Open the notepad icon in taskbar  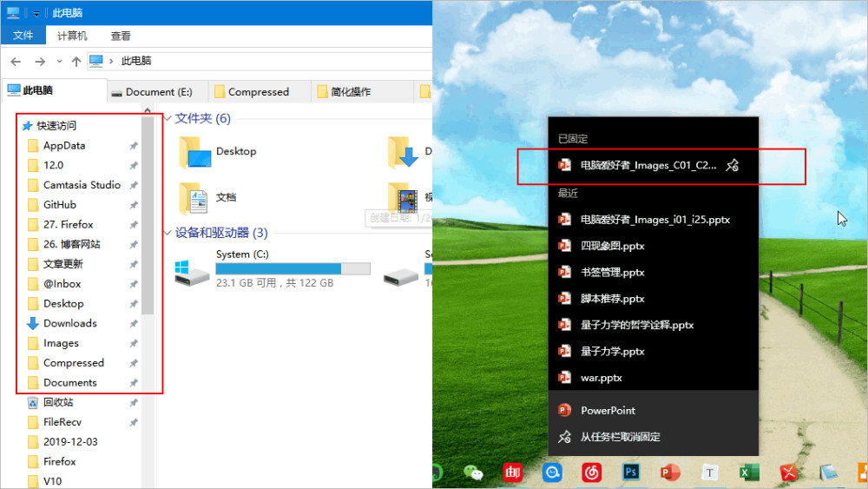[828, 472]
